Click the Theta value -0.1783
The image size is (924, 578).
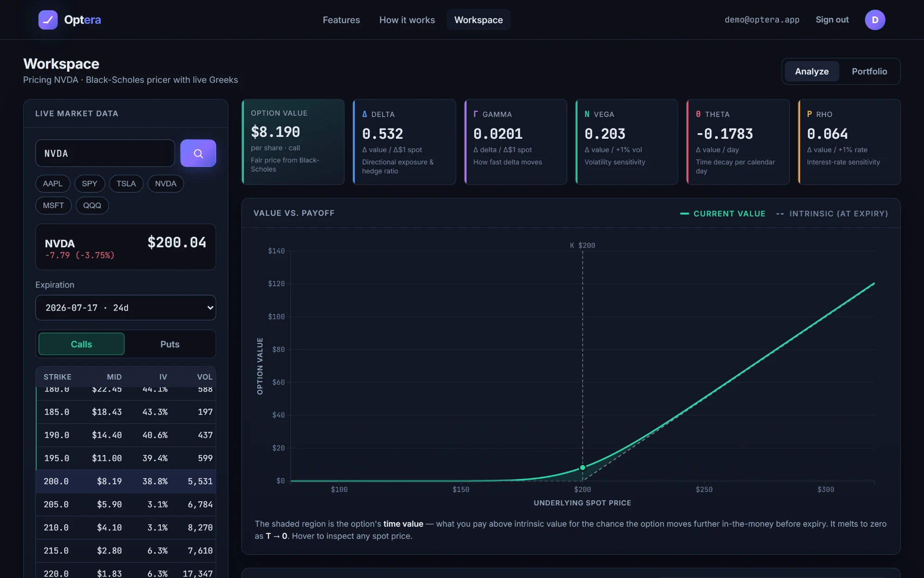click(724, 134)
